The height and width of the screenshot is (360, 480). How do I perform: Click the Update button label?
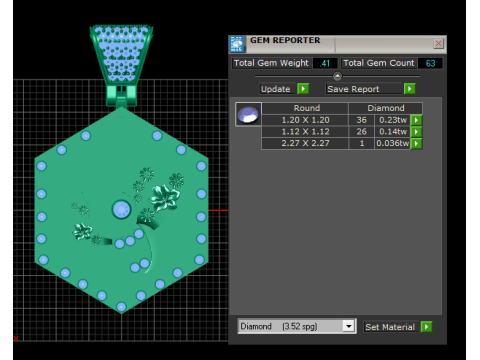(x=276, y=89)
